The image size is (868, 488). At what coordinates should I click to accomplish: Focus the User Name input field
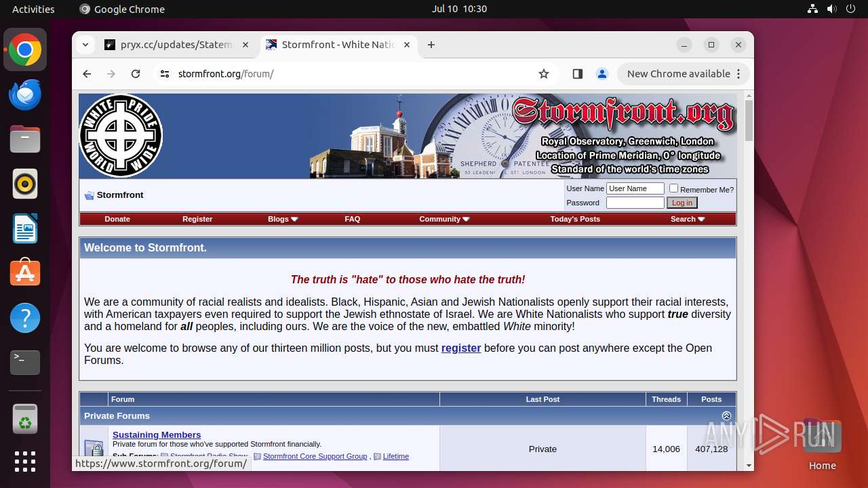(x=635, y=188)
